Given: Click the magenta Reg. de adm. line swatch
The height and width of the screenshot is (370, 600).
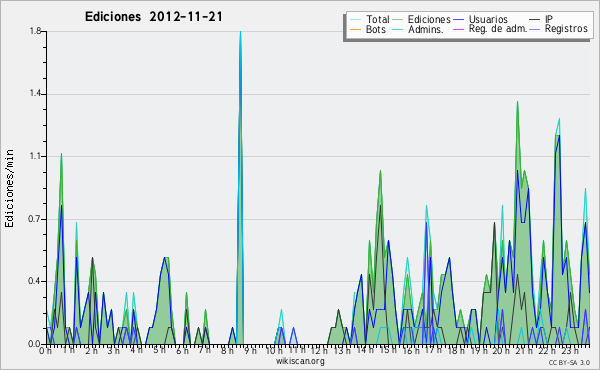Looking at the screenshot, I should [x=458, y=29].
